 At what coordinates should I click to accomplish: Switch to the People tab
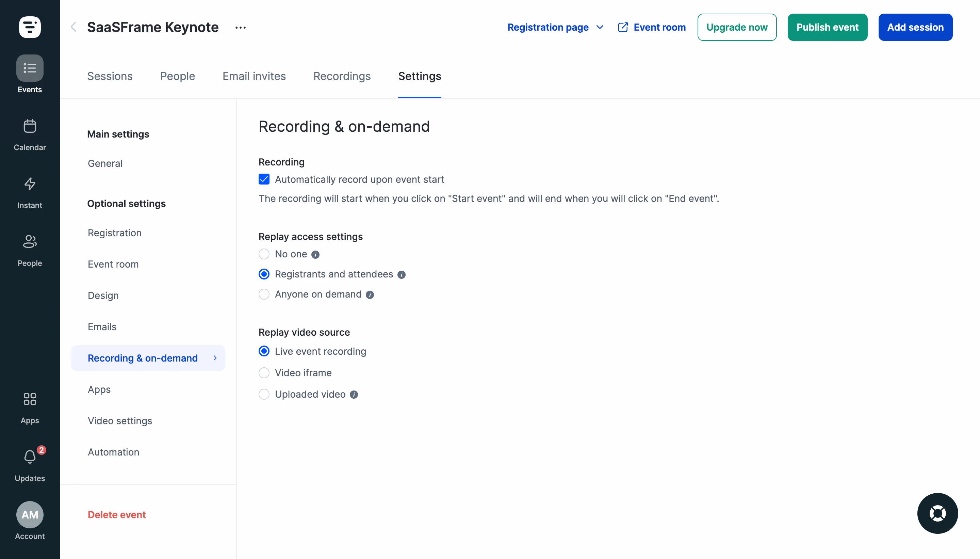pyautogui.click(x=177, y=76)
